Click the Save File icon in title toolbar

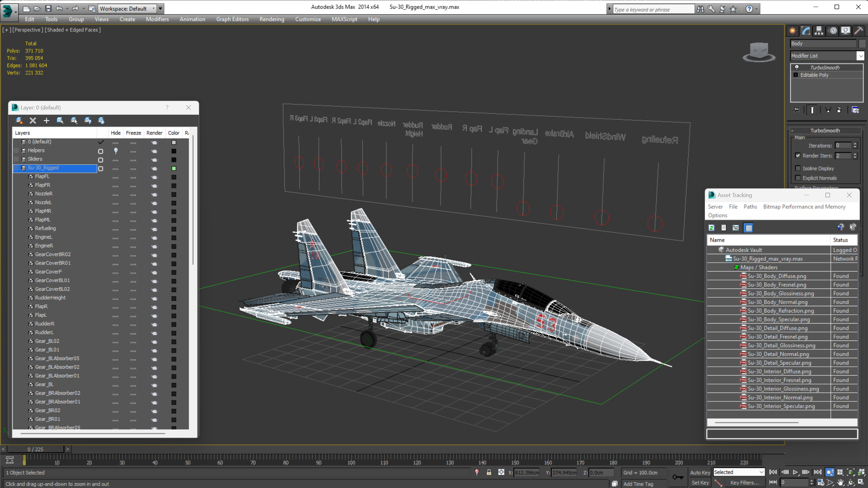coord(48,9)
